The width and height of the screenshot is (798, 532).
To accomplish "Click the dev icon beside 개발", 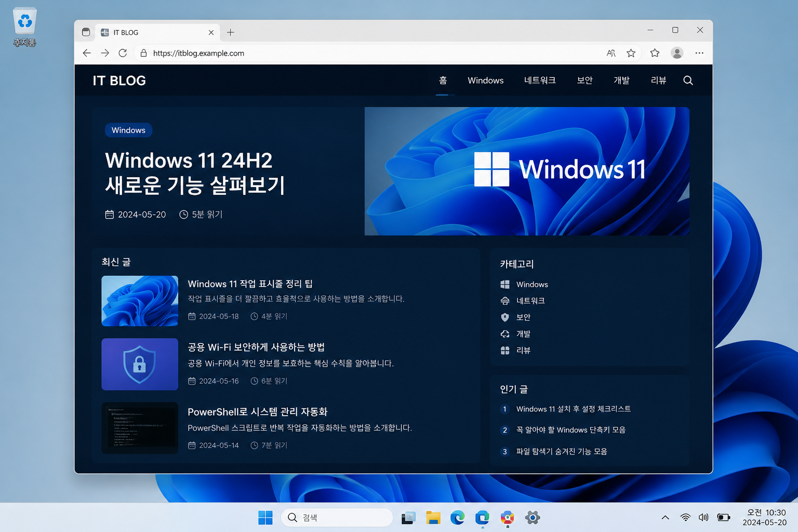I will 504,334.
